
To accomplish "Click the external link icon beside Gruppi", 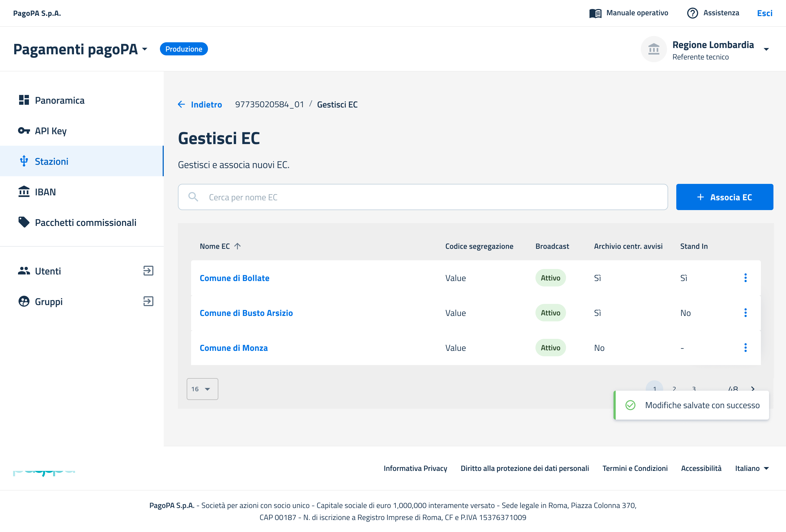I will pyautogui.click(x=148, y=301).
